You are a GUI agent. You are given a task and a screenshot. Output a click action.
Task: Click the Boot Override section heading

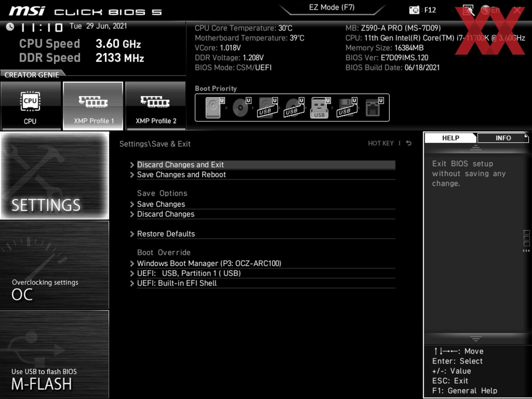click(164, 252)
